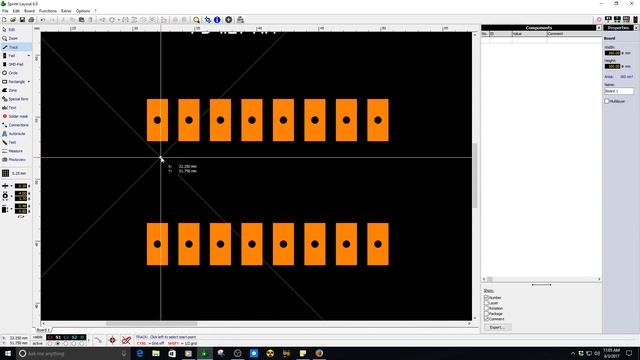Click the dark round disc toolbar icon

[x=229, y=20]
